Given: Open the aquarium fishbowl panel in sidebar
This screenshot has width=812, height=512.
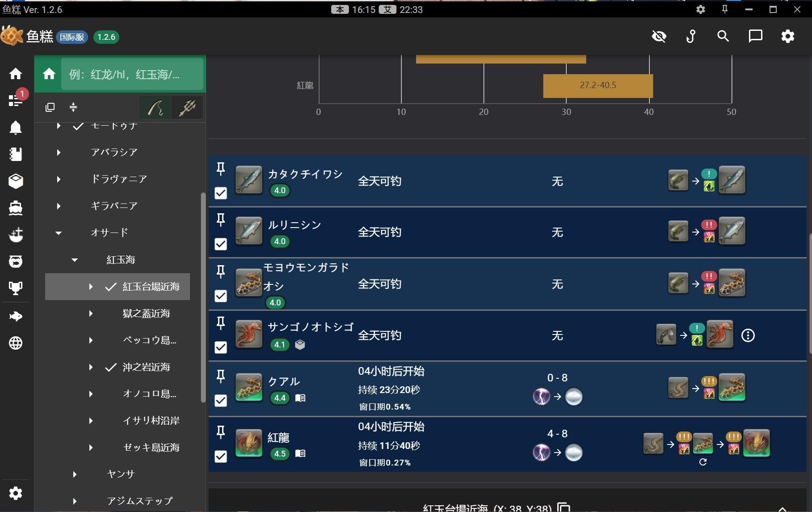Looking at the screenshot, I should point(16,262).
